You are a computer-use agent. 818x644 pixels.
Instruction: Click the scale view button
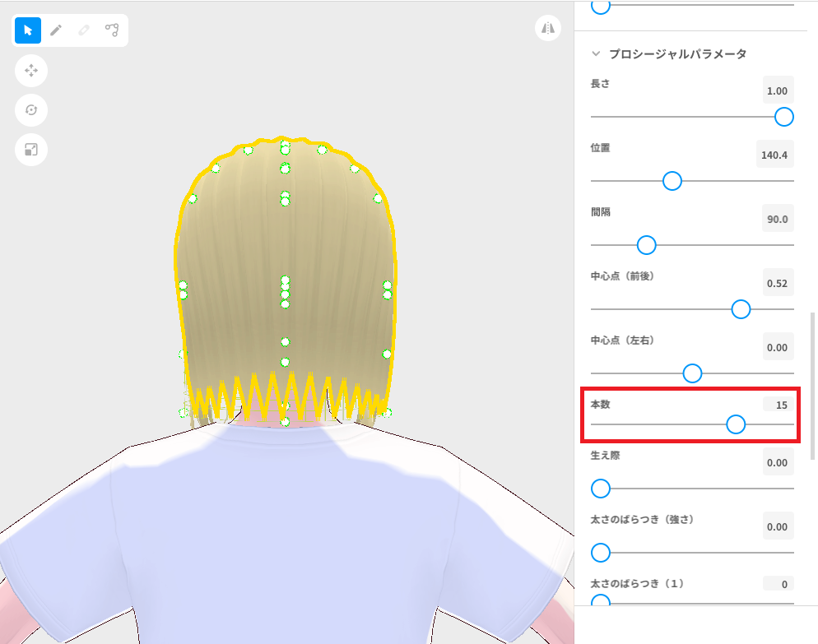[31, 150]
